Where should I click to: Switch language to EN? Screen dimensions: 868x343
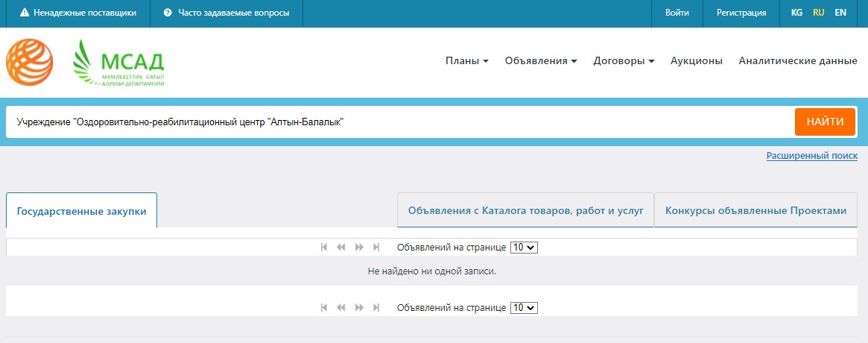point(840,13)
